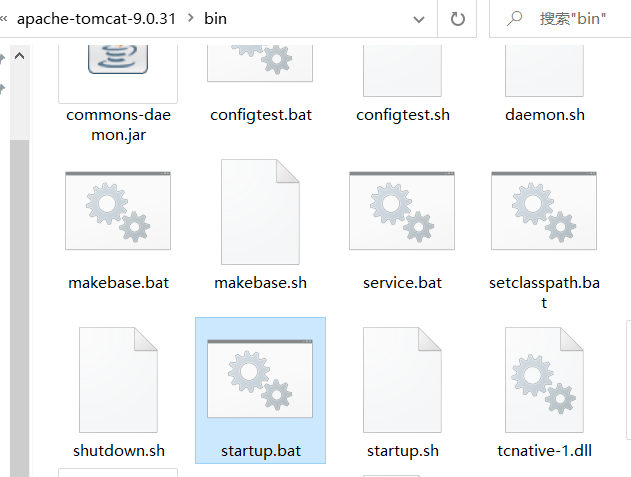Click the search magnifier icon
Screen dimensions: 631x477
coord(514,19)
